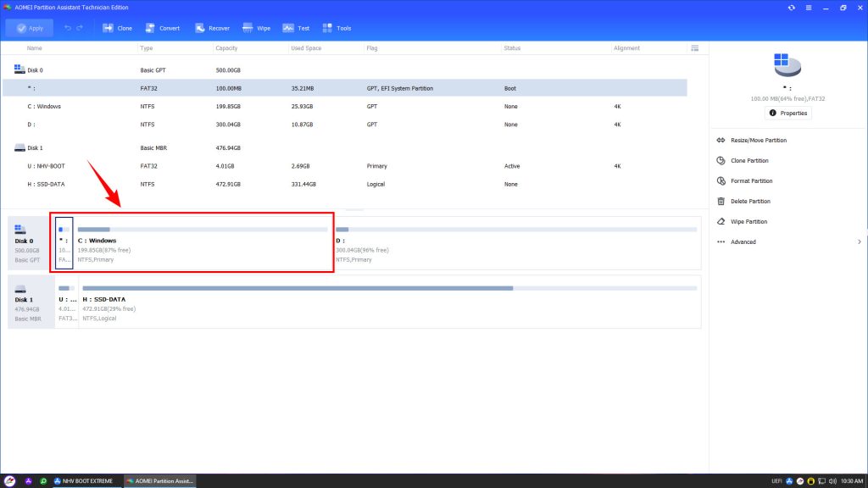
Task: Select Disk 0 block in disk map
Action: [x=31, y=243]
